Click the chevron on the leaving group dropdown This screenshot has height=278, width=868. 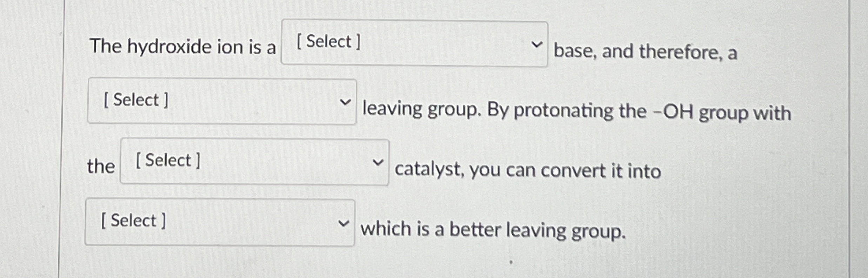[x=345, y=103]
